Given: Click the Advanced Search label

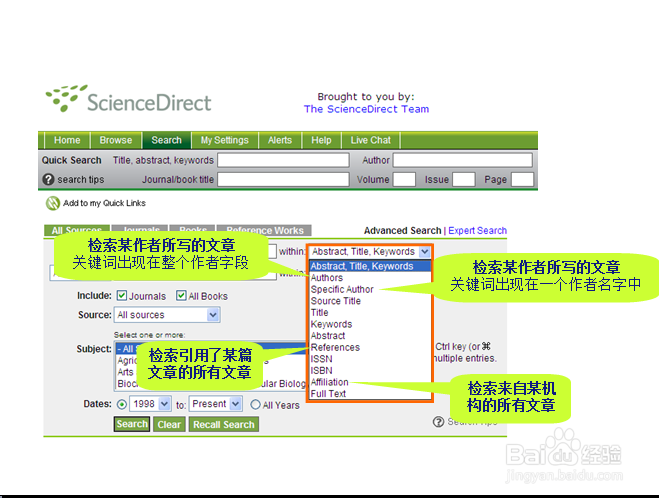Looking at the screenshot, I should click(x=403, y=231).
